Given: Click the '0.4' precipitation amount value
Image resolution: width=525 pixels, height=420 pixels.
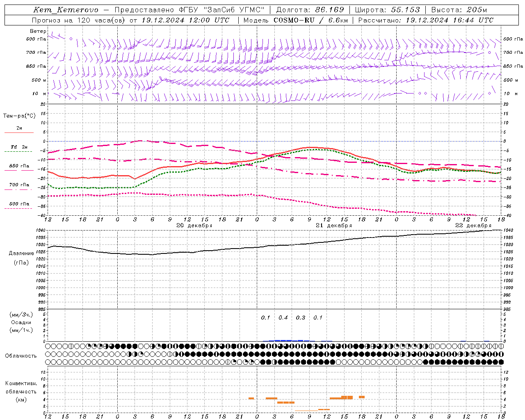Looking at the screenshot, I should click(x=283, y=317).
